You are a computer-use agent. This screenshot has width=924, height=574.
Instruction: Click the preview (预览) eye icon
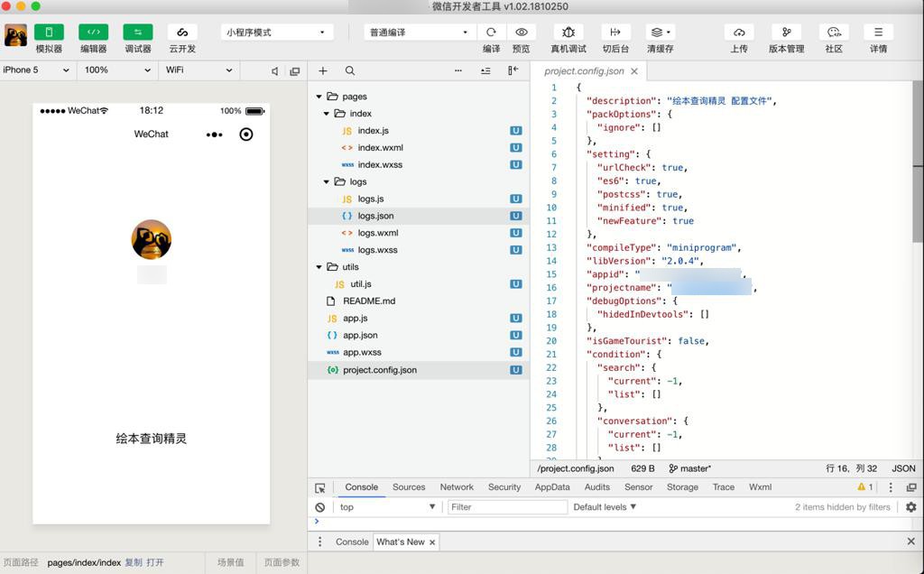pyautogui.click(x=521, y=32)
